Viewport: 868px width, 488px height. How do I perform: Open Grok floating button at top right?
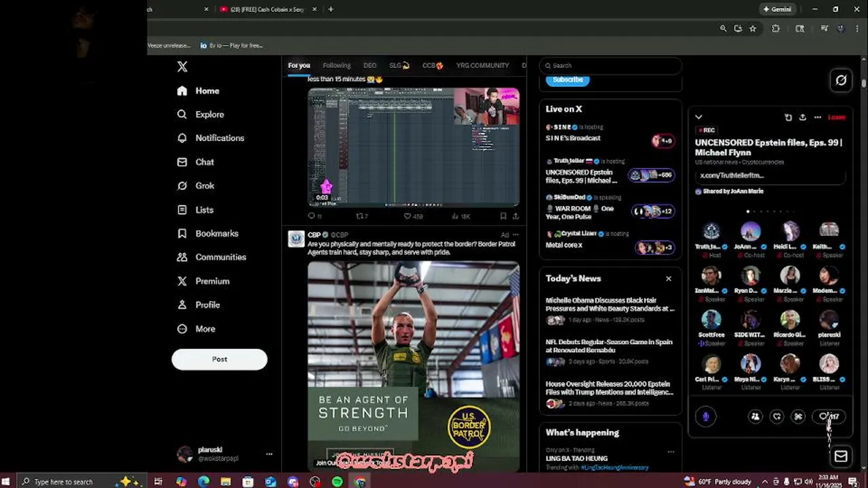point(841,80)
